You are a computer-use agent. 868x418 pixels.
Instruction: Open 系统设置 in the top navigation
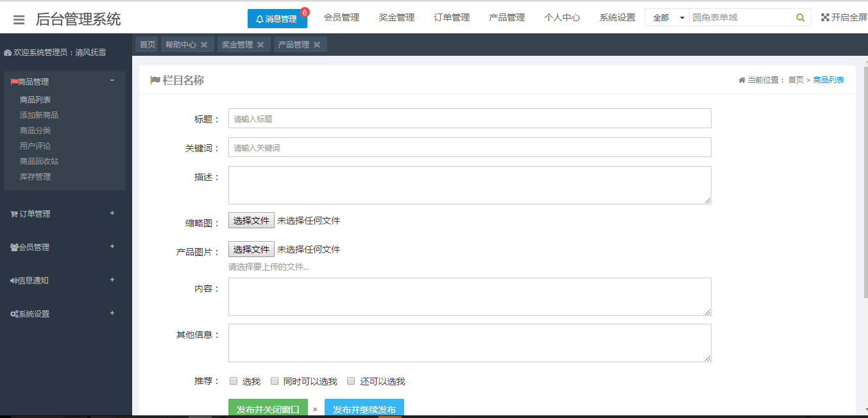pyautogui.click(x=617, y=17)
